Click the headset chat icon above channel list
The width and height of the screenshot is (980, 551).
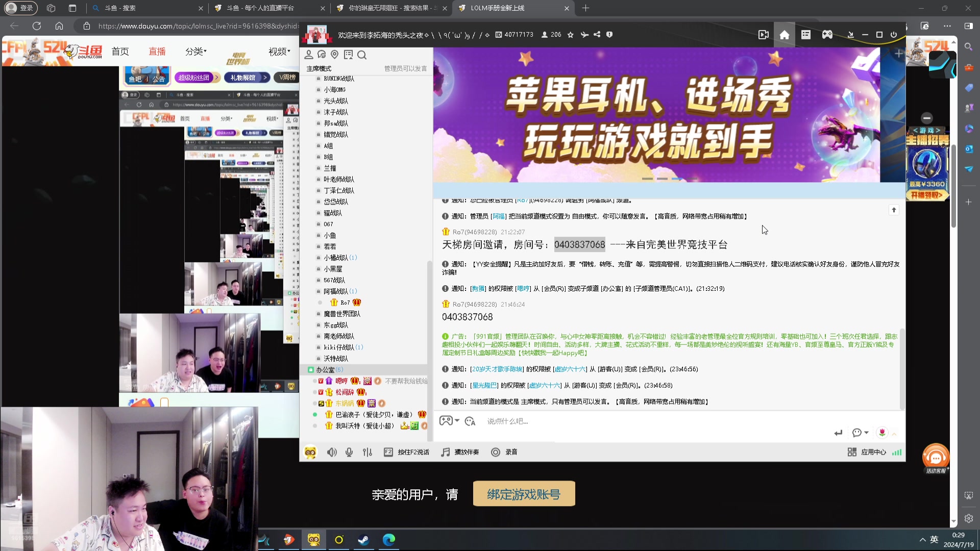tap(322, 55)
